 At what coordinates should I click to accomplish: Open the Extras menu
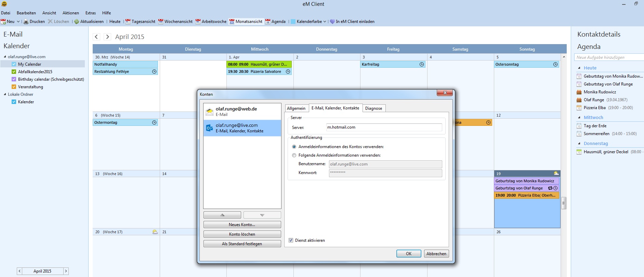click(x=91, y=13)
